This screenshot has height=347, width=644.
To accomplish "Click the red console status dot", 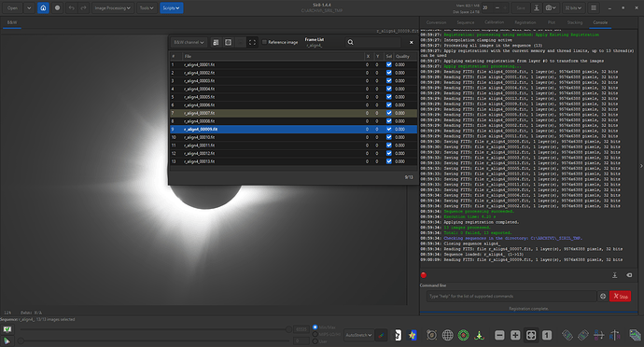I will [x=424, y=275].
